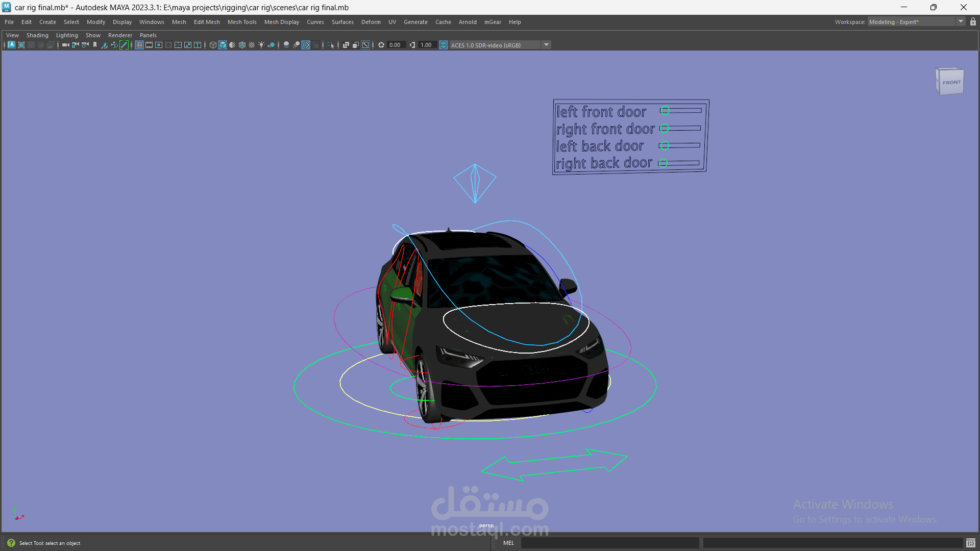Open the ACES 1.0 SDR-video dropdown

(546, 45)
